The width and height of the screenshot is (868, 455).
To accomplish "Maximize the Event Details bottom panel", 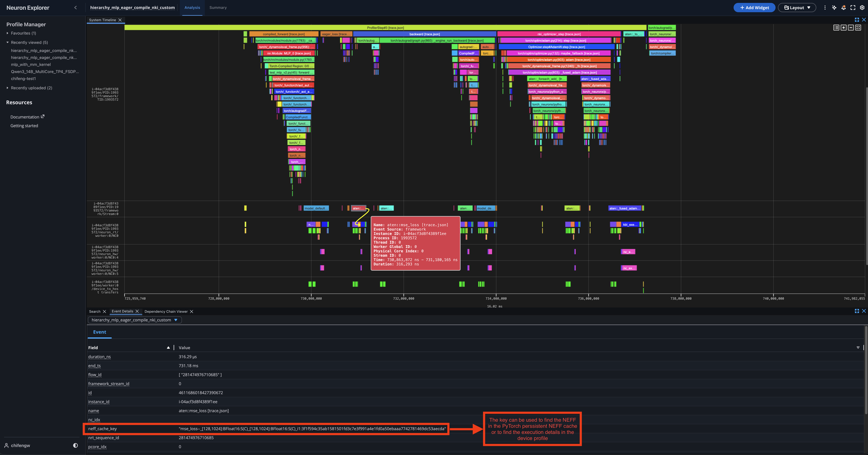I will coord(857,311).
